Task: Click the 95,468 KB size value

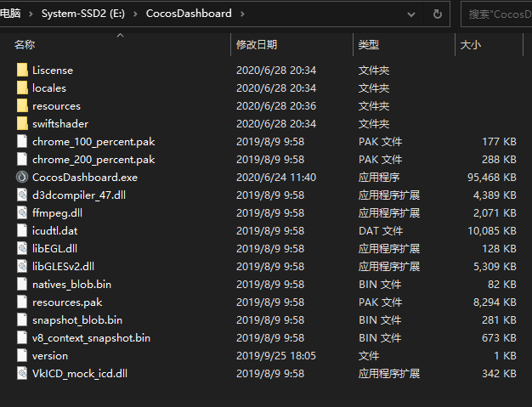Action: (491, 178)
